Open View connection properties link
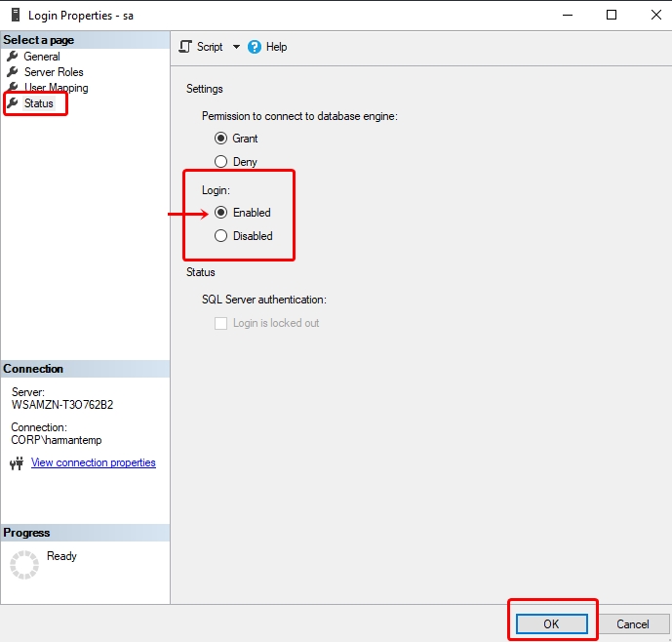This screenshot has width=672, height=642. click(94, 462)
